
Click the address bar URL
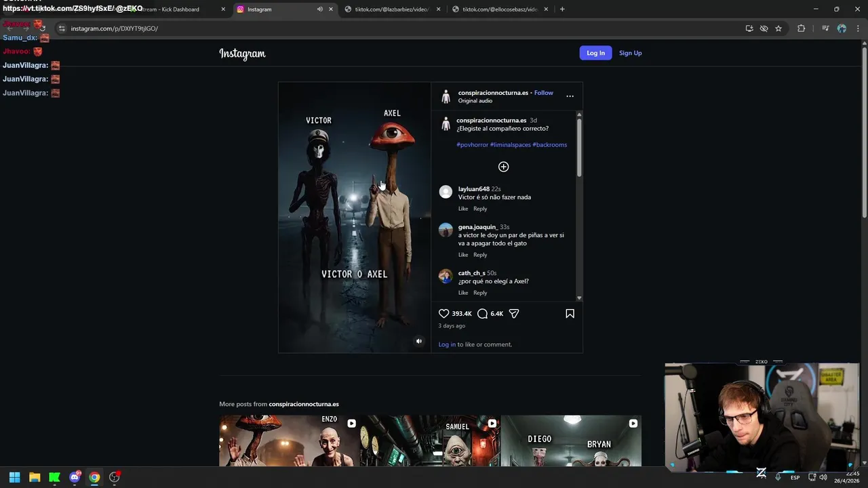pos(115,28)
